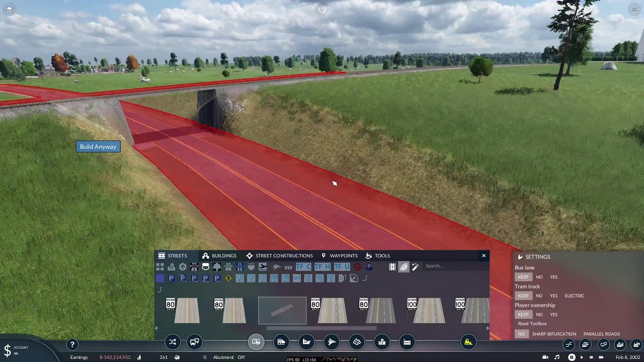Open the Tools tab
This screenshot has width=644, height=362.
378,255
